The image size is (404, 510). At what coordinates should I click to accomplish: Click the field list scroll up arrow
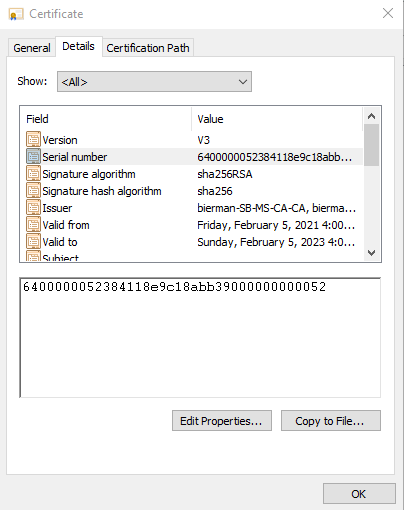[371, 116]
